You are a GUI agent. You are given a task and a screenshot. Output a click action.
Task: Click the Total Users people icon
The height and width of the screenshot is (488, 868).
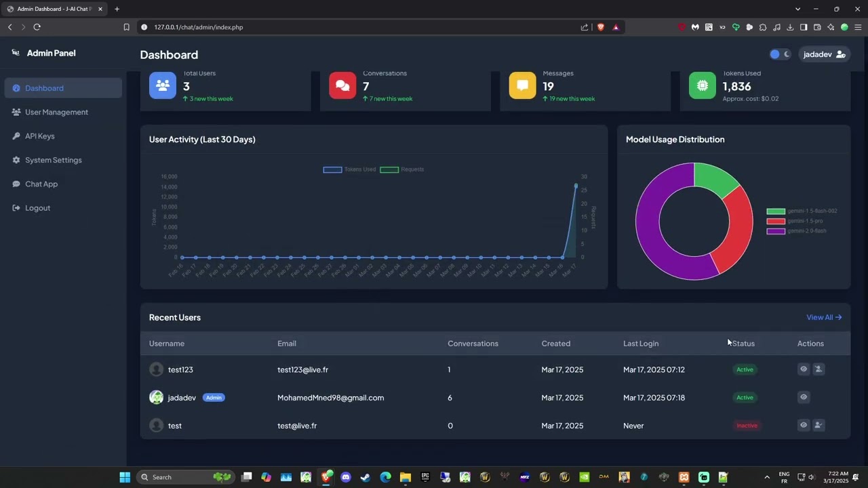tap(163, 85)
